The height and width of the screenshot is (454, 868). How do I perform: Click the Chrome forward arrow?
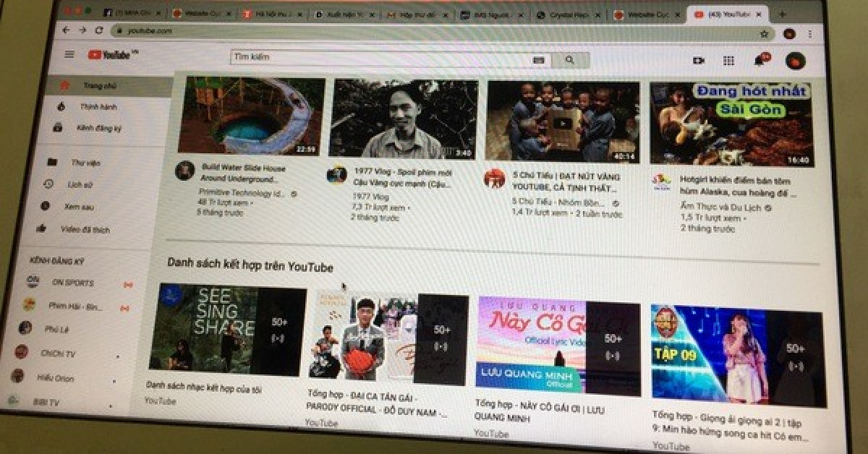point(82,30)
